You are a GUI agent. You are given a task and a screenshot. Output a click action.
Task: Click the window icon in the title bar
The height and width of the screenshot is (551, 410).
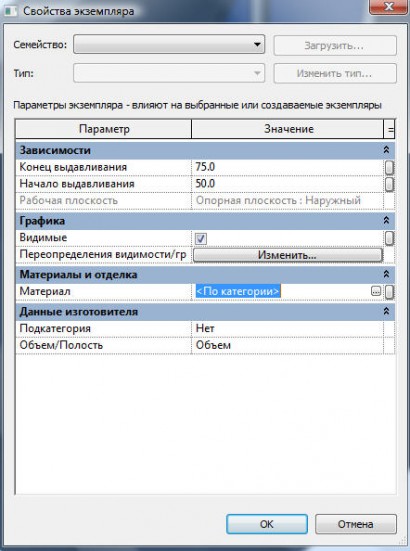[x=11, y=11]
